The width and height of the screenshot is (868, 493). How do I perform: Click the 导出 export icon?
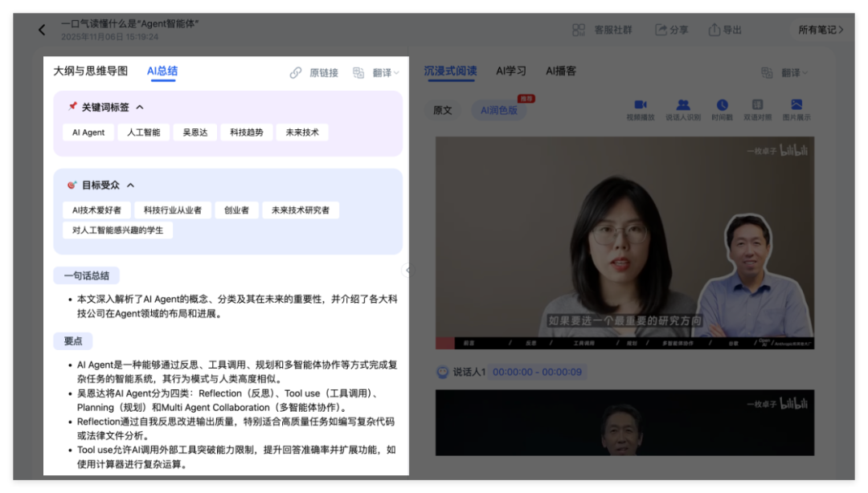pyautogui.click(x=714, y=30)
